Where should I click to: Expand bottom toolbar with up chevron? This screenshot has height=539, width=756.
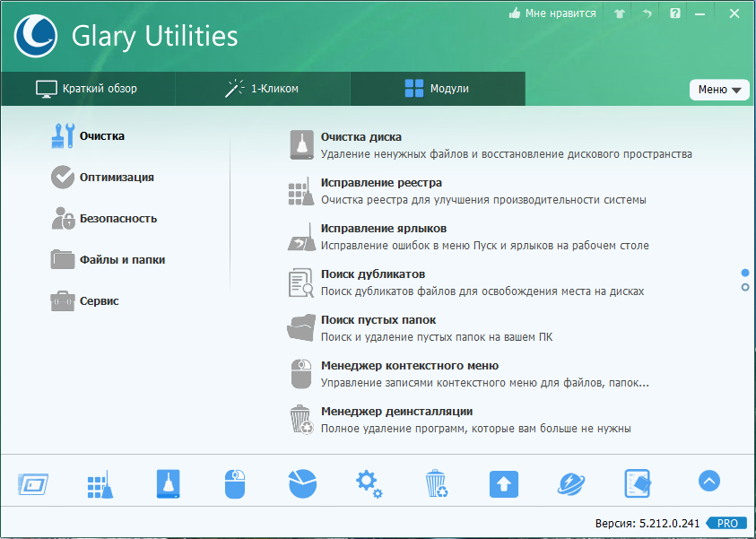(709, 481)
